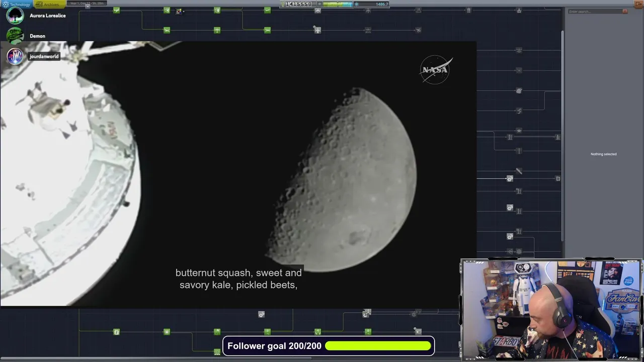Select Demon's avatar in the voice list
Image resolution: width=644 pixels, height=362 pixels.
pos(15,36)
